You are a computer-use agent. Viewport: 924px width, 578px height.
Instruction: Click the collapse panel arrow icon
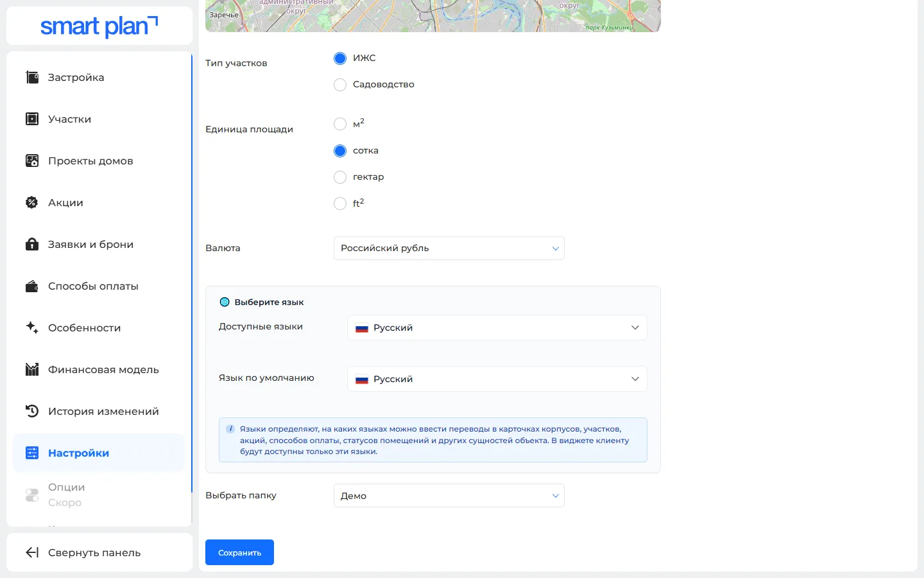click(32, 553)
